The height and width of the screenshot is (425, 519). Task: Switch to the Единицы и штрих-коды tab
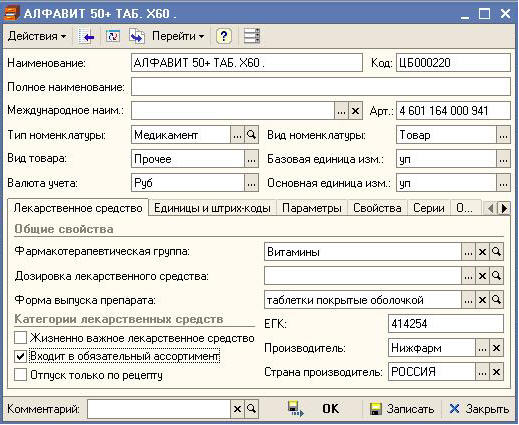[x=212, y=208]
